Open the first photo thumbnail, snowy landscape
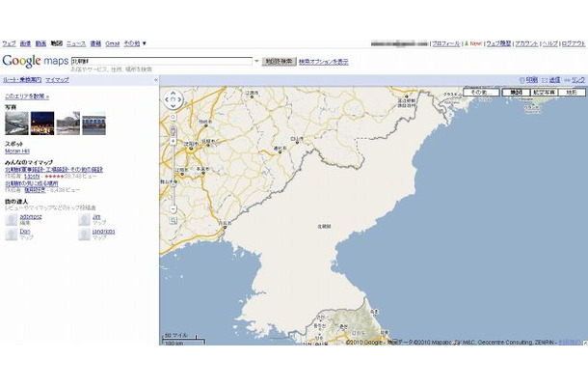This screenshot has height=386, width=588. [17, 124]
